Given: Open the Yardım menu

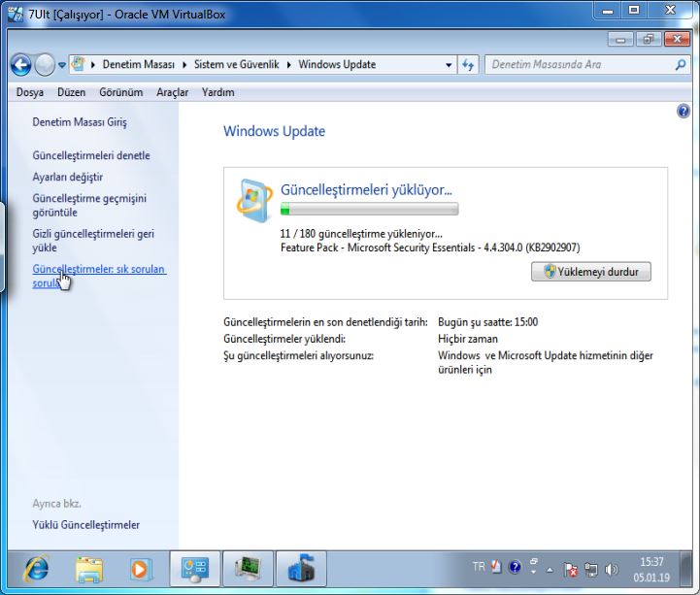Looking at the screenshot, I should point(217,92).
